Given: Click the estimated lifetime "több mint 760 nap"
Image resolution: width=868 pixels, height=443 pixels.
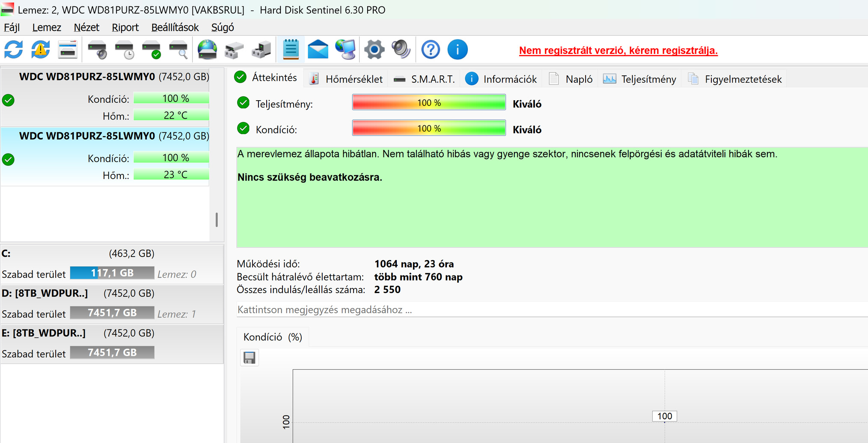Looking at the screenshot, I should click(x=418, y=277).
